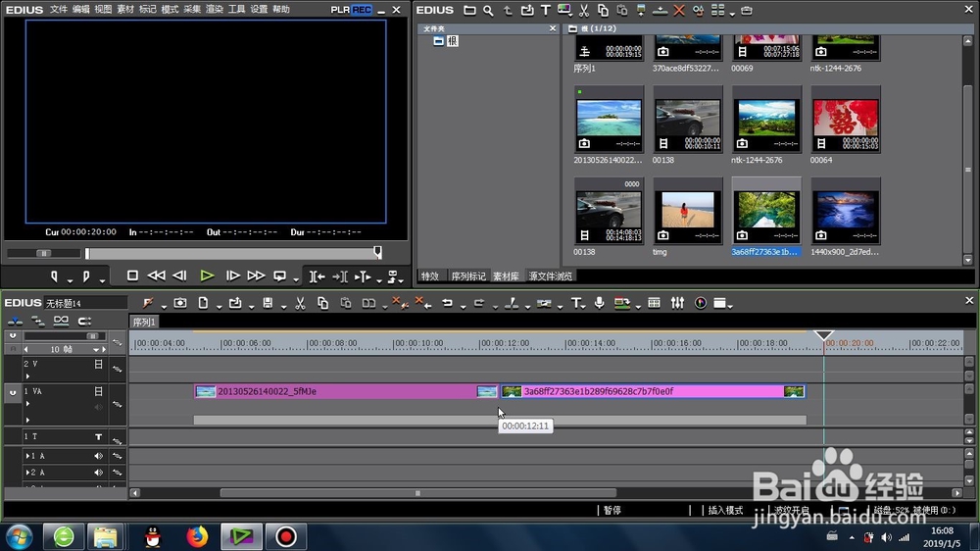Click the color bars new clip icon in the bin
The image size is (980, 551).
(x=565, y=10)
